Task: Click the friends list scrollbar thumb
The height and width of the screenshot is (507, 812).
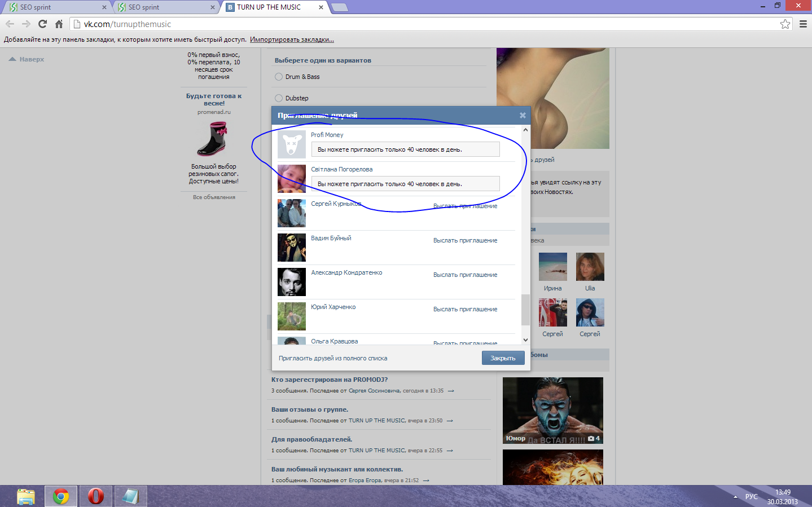Action: [x=525, y=310]
